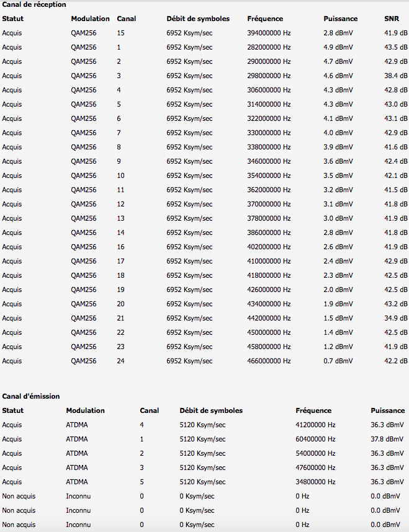Click the SNR column header
409x532 pixels.
(391, 19)
